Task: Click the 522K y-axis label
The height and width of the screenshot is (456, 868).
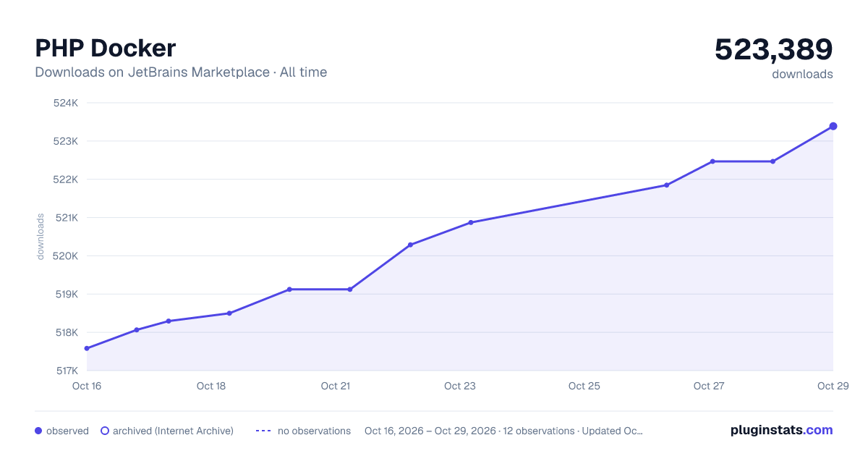Action: [66, 180]
